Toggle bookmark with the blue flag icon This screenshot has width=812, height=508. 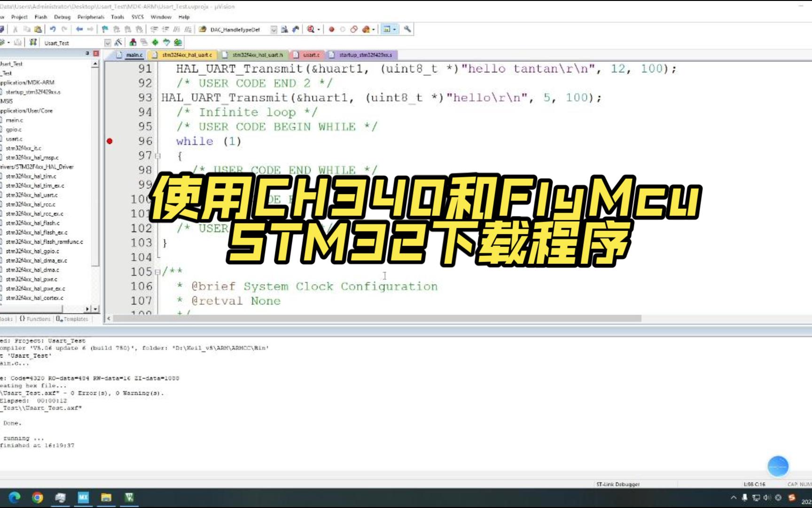tap(105, 29)
